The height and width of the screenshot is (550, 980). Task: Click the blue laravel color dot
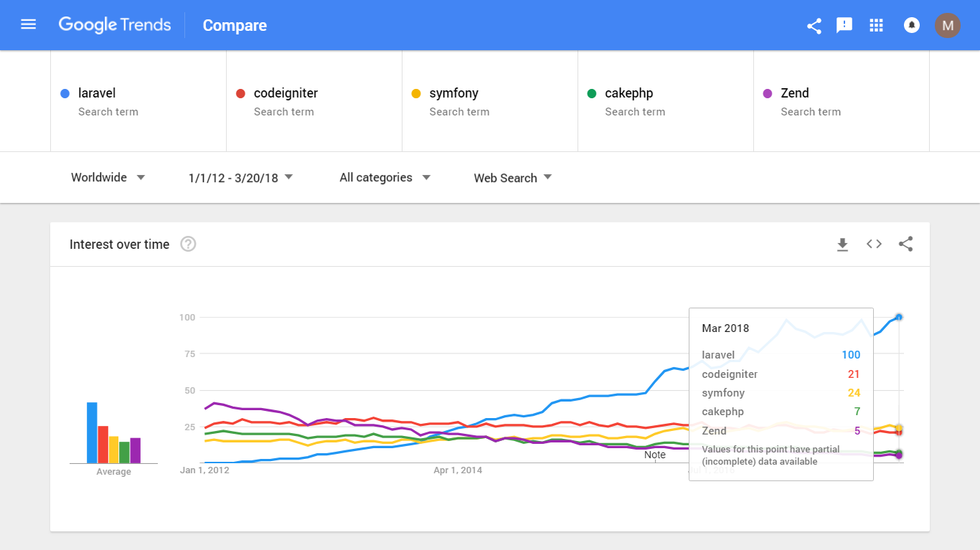pos(65,93)
